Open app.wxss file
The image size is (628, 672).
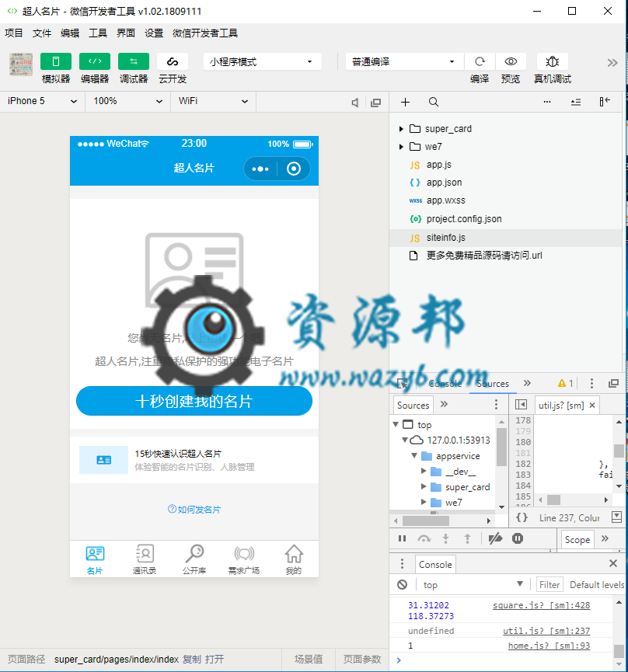tap(445, 200)
